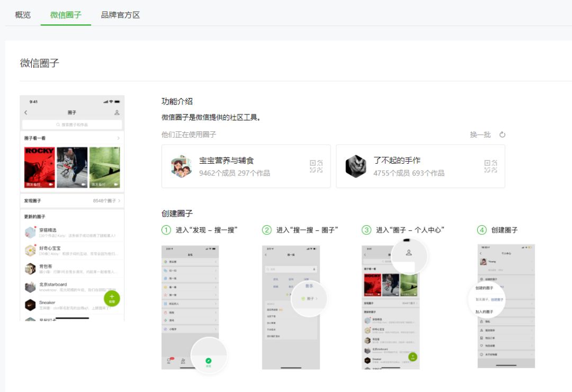Viewport: 572px width, 392px height.
Task: Click the step 3 圈子 screenshot
Action: [390, 307]
